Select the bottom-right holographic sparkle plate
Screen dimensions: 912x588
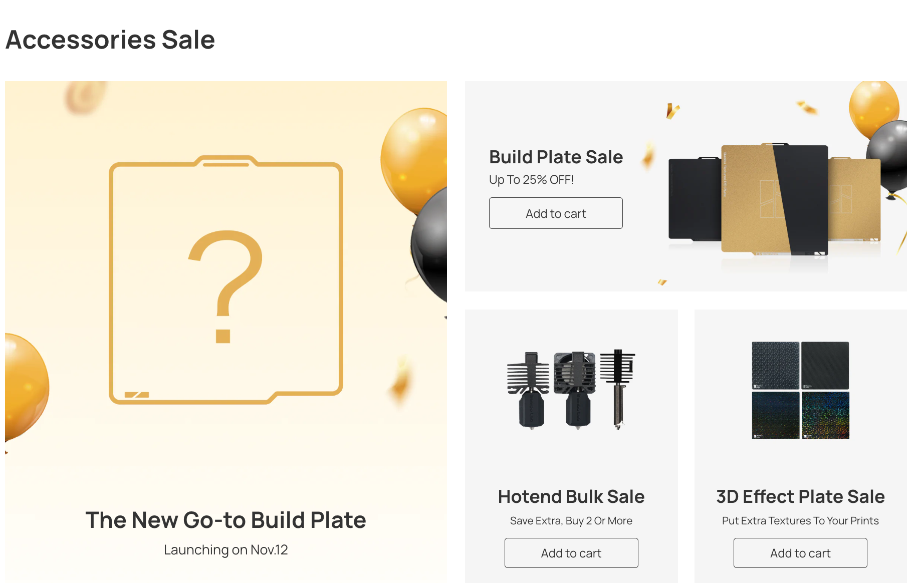click(825, 415)
